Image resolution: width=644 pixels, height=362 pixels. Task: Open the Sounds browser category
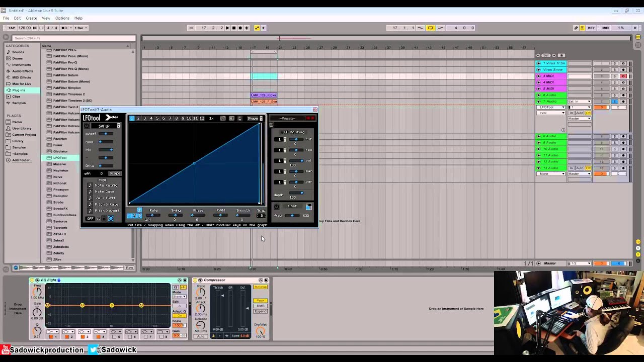click(18, 52)
